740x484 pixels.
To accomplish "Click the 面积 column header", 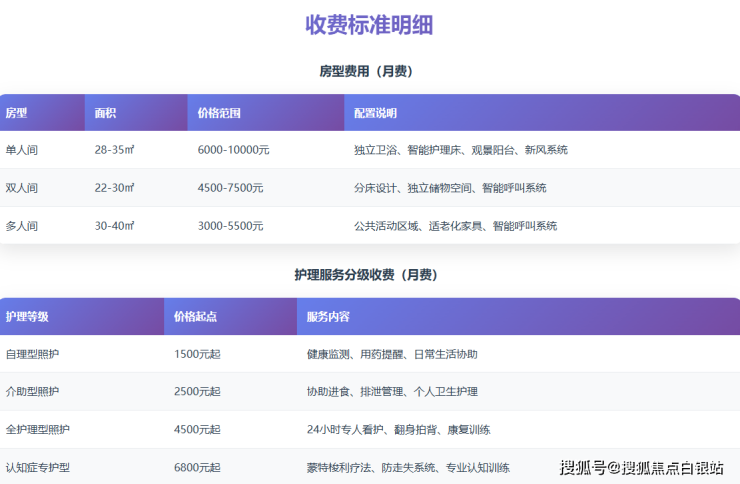I will [x=106, y=113].
